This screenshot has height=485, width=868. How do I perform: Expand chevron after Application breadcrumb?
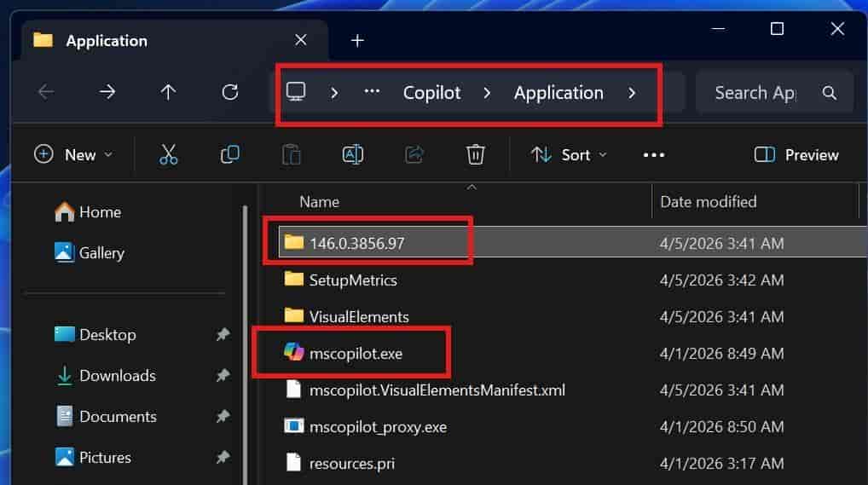point(632,93)
